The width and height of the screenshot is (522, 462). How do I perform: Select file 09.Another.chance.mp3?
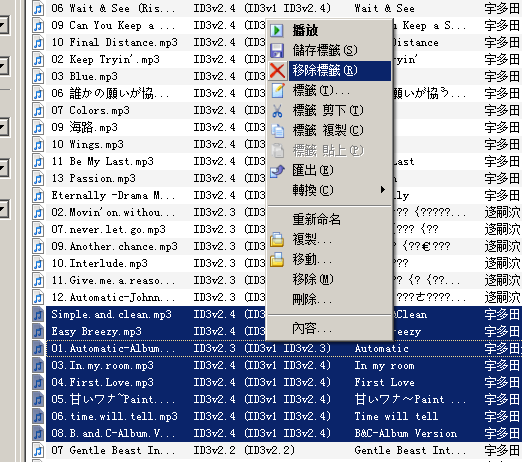point(114,246)
